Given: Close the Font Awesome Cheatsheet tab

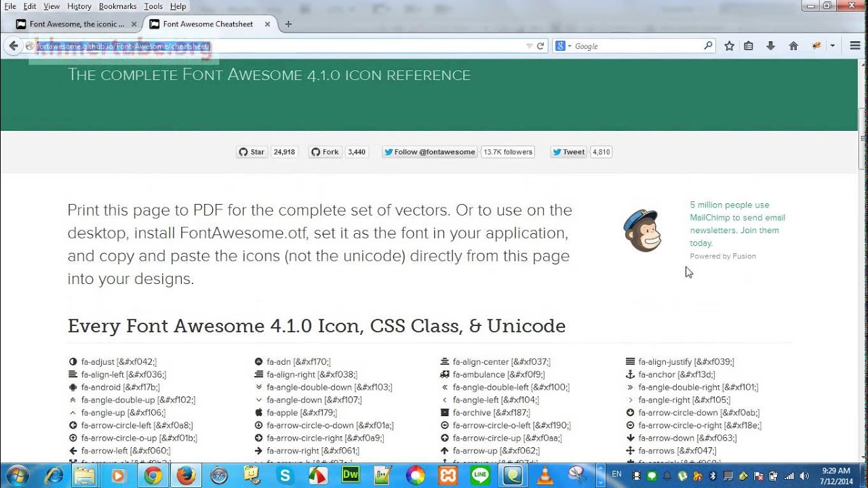Looking at the screenshot, I should (267, 24).
